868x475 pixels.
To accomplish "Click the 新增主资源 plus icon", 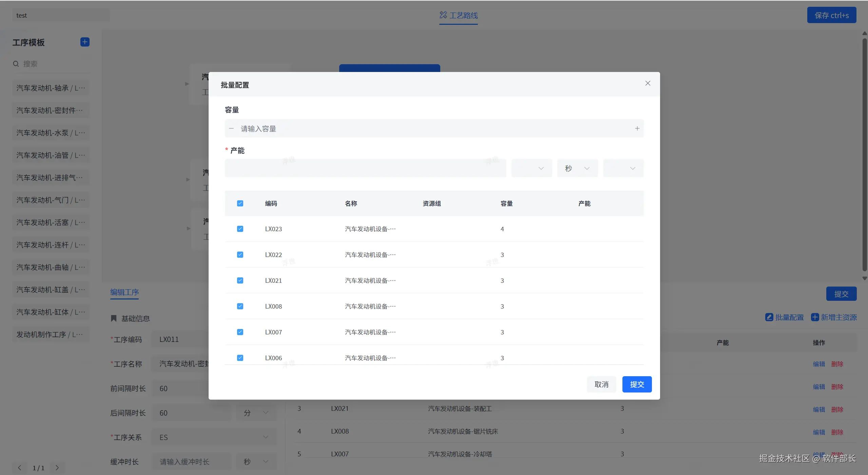I will [x=815, y=317].
